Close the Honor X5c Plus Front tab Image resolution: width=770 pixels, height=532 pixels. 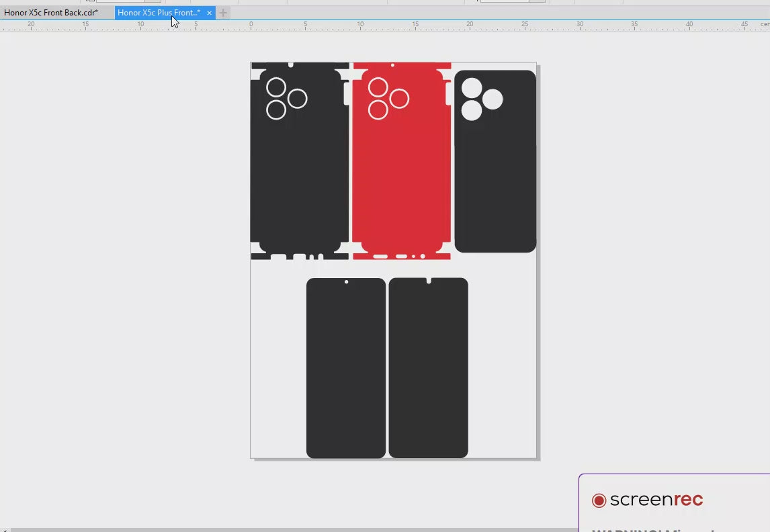coord(209,13)
